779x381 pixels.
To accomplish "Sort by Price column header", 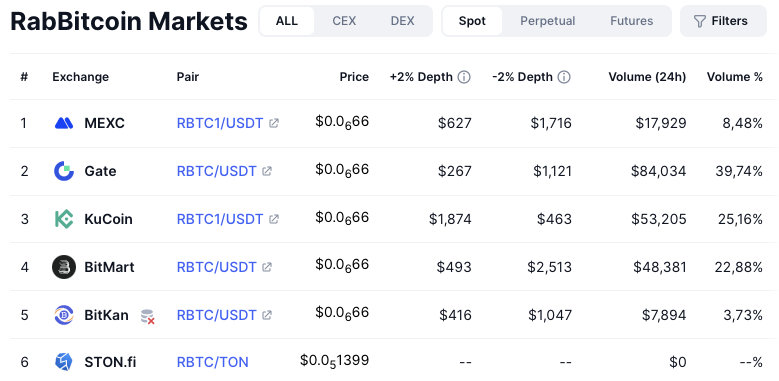I will 354,77.
